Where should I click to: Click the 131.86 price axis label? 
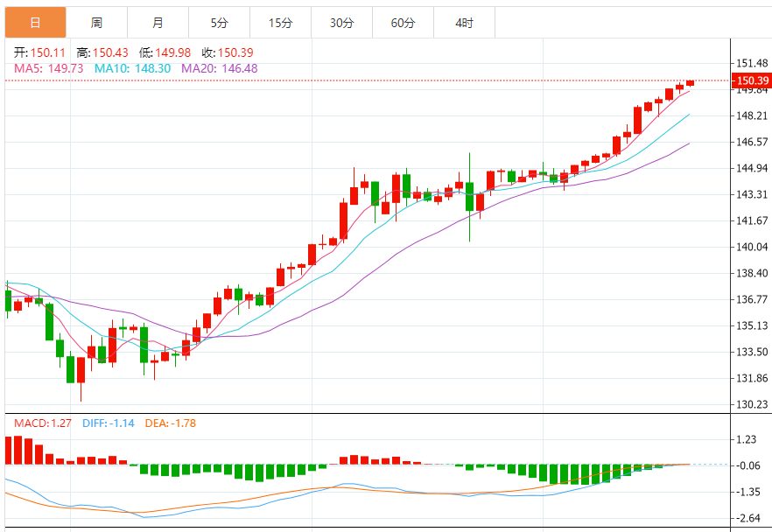click(x=752, y=378)
